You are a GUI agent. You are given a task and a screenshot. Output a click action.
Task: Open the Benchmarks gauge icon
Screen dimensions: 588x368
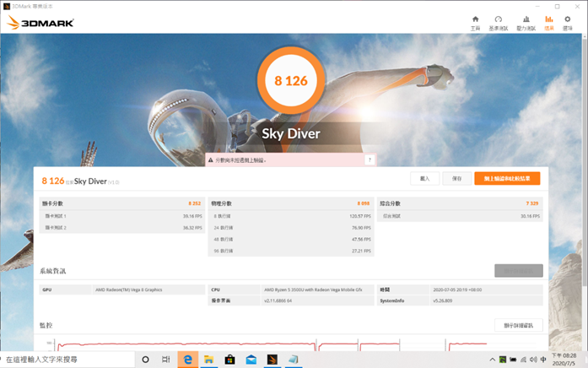(x=499, y=23)
